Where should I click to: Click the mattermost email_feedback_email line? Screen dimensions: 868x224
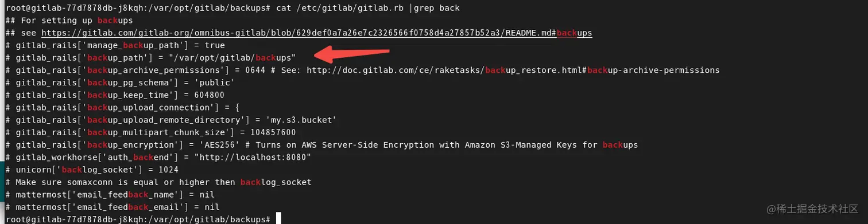coord(112,206)
